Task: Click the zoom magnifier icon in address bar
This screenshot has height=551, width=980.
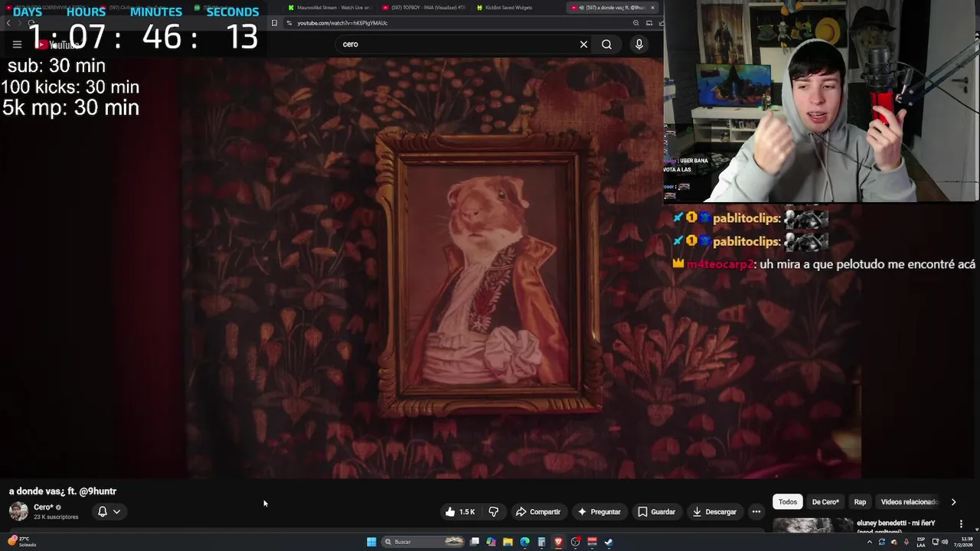Action: pos(636,23)
